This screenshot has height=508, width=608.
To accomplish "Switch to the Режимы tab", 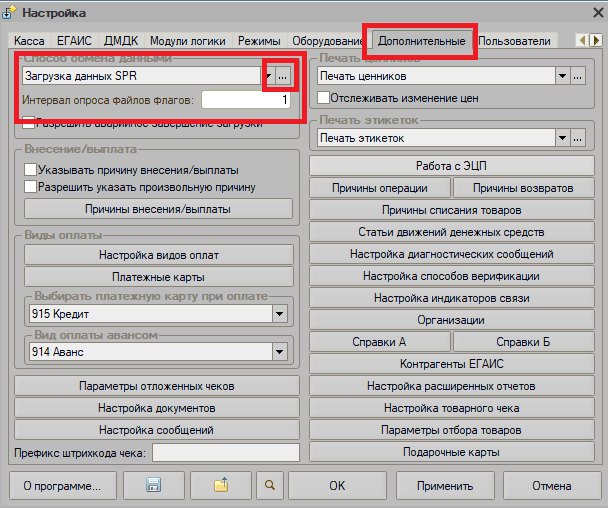I will (x=259, y=41).
